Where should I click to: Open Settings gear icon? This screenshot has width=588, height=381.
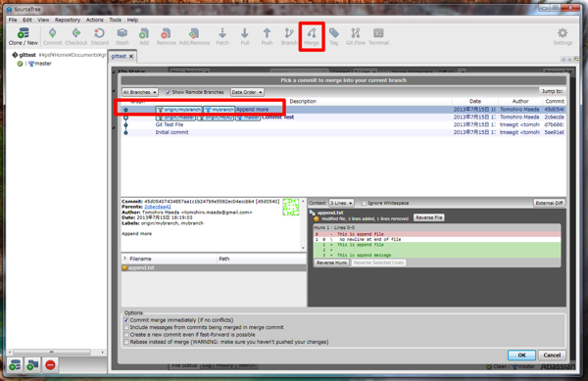point(563,36)
